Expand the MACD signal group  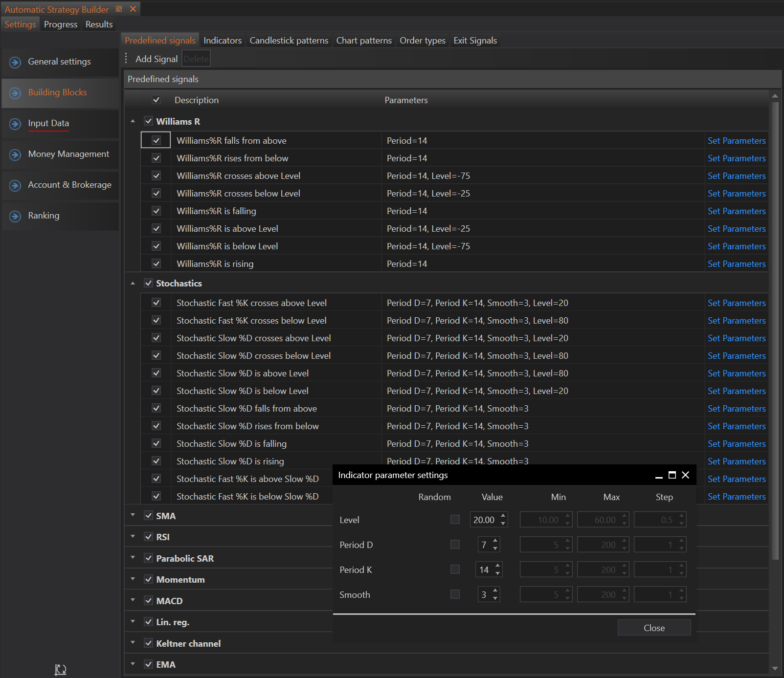133,600
